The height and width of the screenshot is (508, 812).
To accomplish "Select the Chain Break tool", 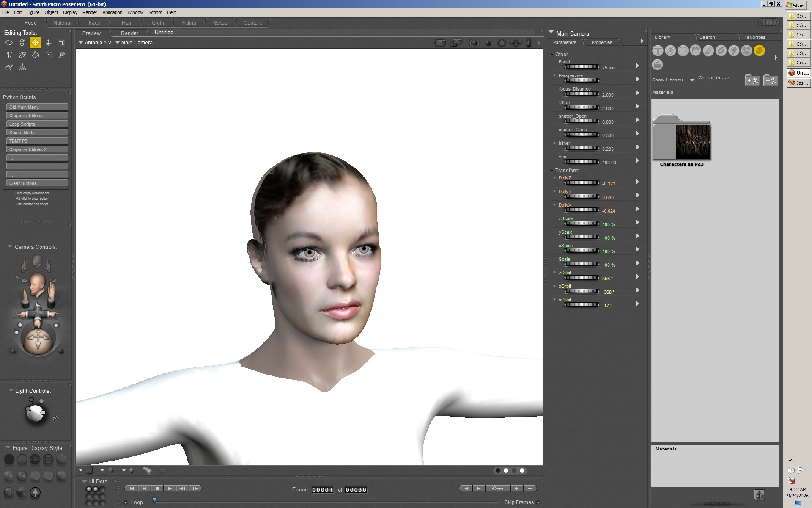I will 22,55.
